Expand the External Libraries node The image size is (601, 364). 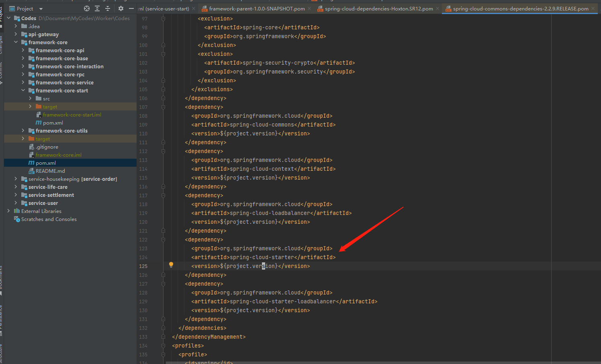click(8, 211)
